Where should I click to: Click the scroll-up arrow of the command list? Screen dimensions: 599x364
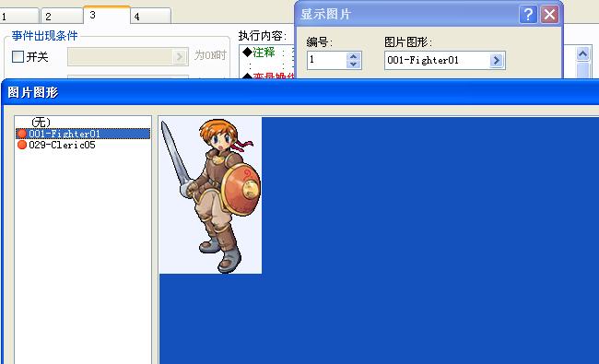pos(582,54)
